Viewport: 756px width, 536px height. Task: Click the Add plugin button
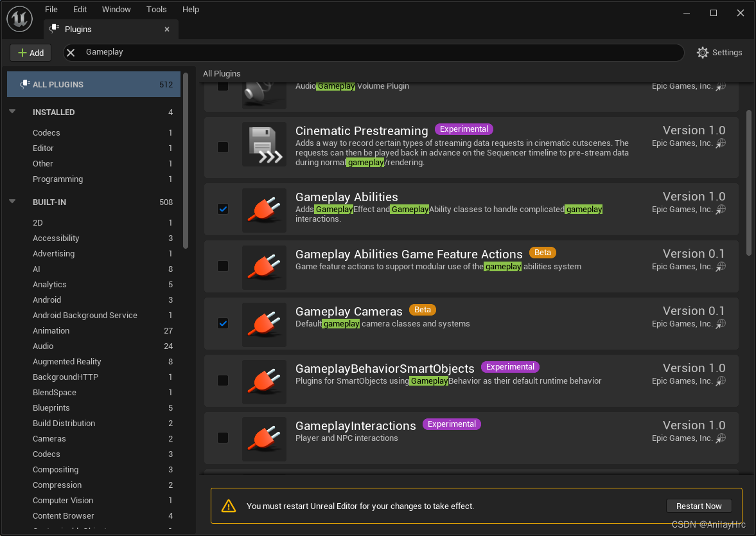tap(30, 53)
